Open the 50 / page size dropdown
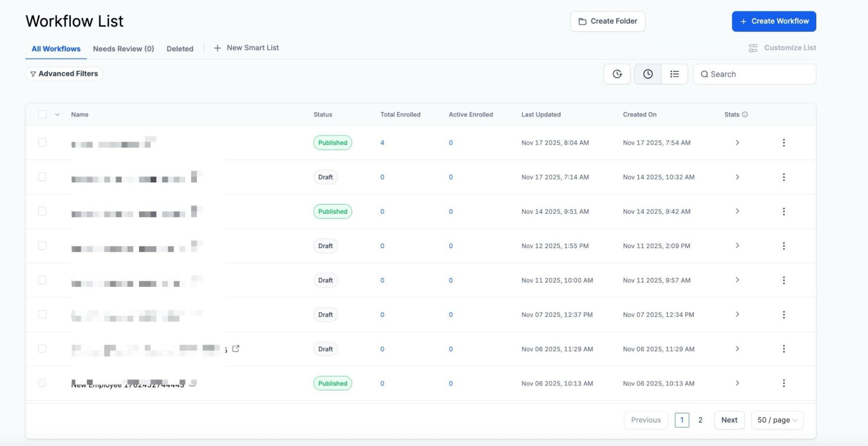 pos(777,420)
